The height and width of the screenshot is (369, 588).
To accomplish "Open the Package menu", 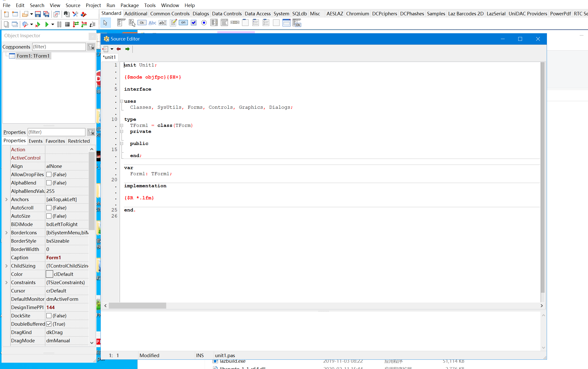I will tap(129, 5).
